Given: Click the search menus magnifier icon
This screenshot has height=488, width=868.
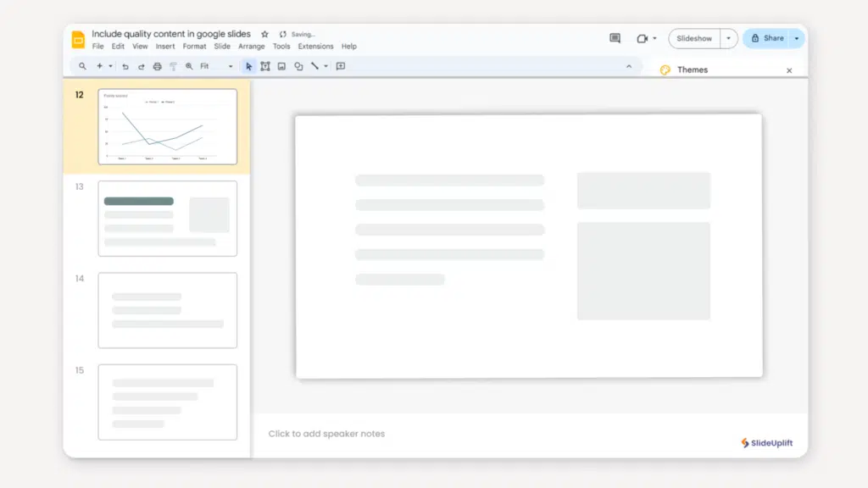Looking at the screenshot, I should coord(82,66).
